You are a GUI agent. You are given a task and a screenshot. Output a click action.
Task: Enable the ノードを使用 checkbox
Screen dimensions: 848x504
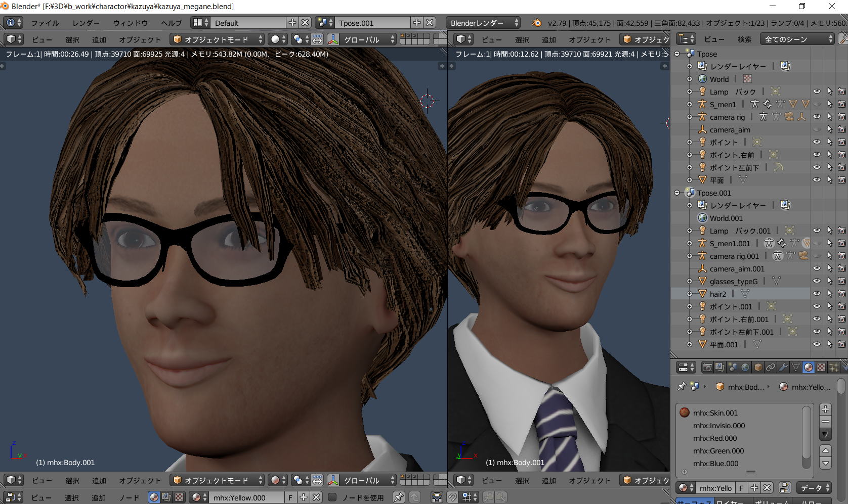click(x=332, y=497)
